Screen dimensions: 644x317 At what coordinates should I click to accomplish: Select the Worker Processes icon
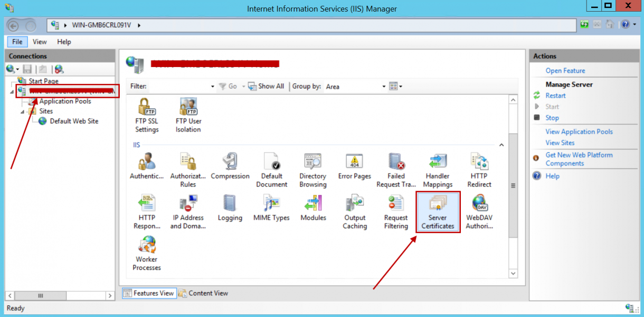point(147,254)
